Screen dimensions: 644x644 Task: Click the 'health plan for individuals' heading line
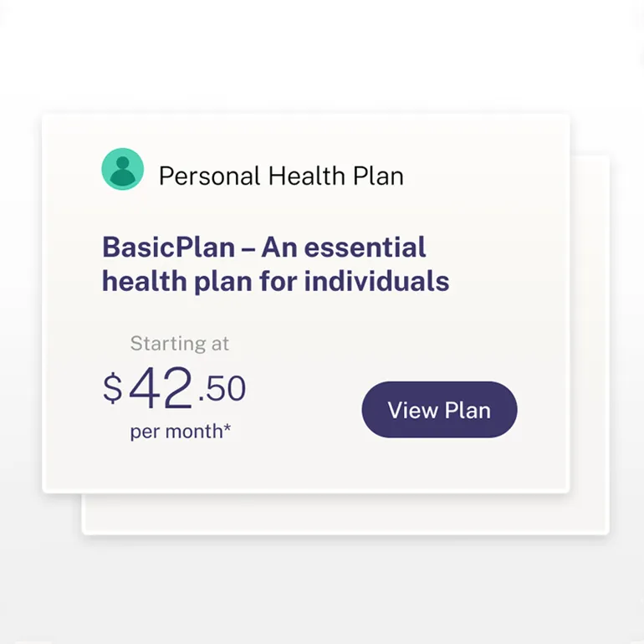275,281
